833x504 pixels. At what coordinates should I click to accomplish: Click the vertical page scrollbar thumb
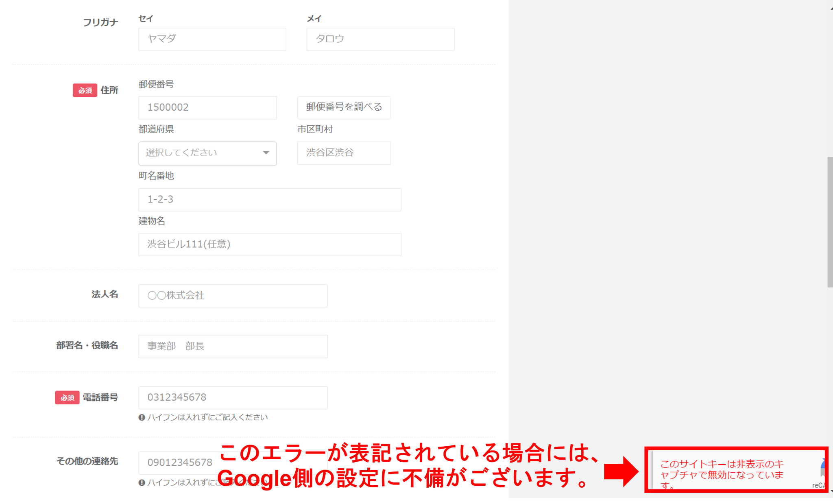tap(830, 222)
